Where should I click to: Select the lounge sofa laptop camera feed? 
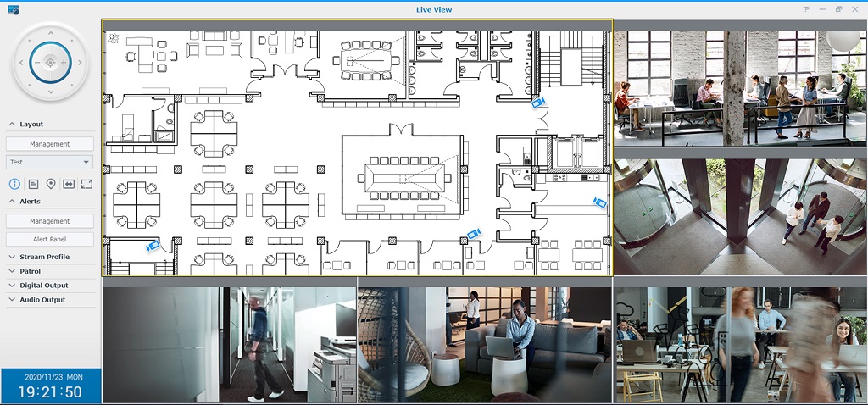pos(485,341)
